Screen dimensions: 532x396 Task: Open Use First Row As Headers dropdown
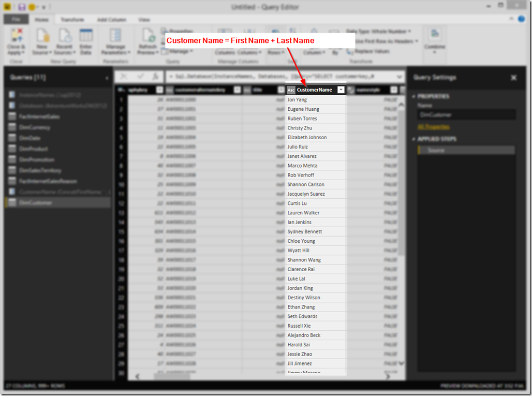pyautogui.click(x=387, y=41)
